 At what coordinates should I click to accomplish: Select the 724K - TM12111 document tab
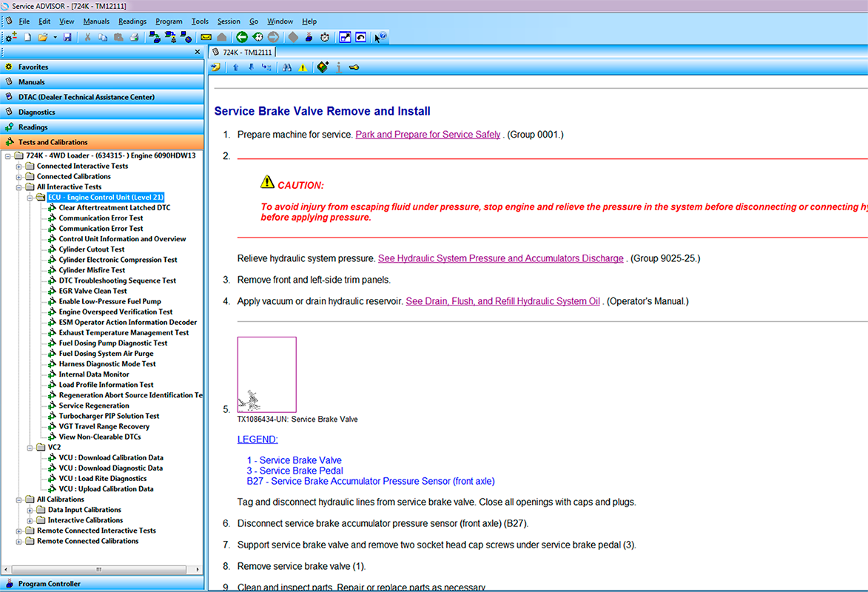[243, 52]
